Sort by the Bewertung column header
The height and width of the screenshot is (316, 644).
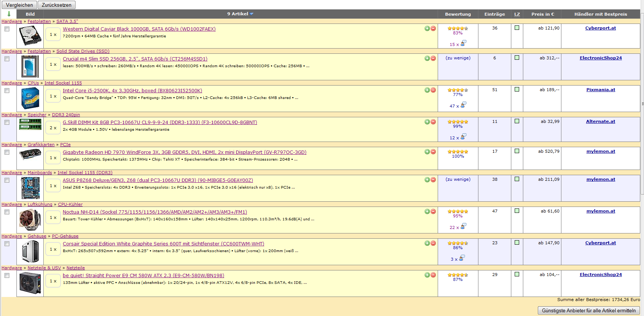click(x=458, y=14)
